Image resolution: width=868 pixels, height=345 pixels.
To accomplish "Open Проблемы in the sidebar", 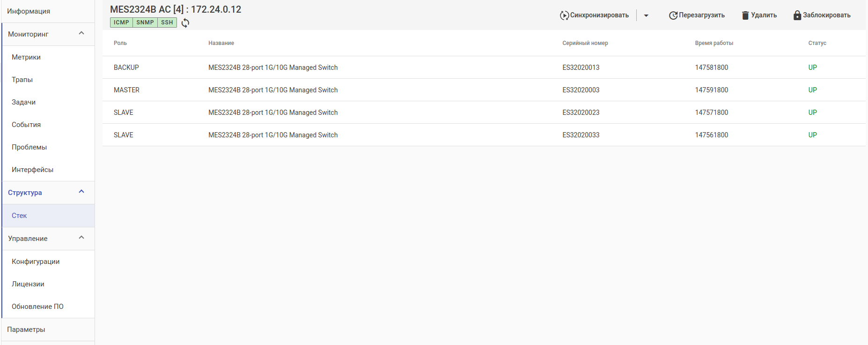I will [48, 147].
